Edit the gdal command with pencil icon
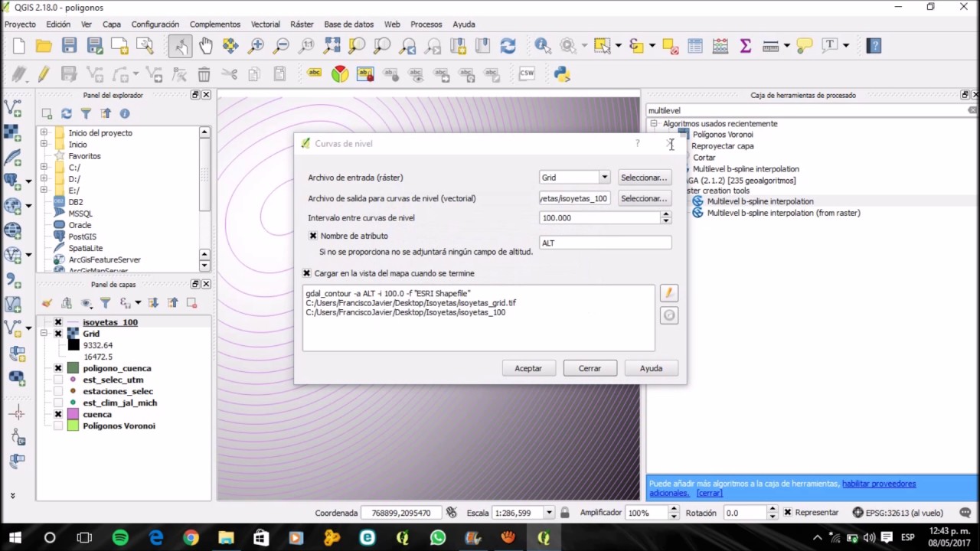 click(x=669, y=293)
